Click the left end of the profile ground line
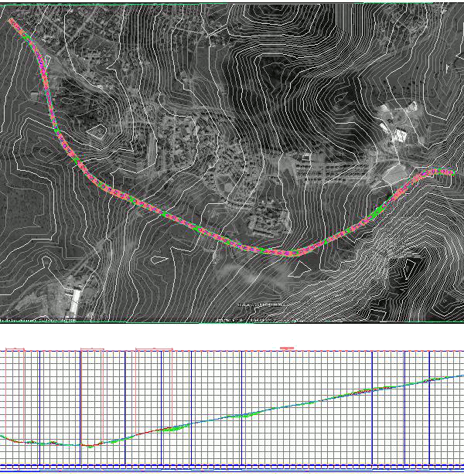Image resolution: width=464 pixels, height=476 pixels. pos(2,437)
